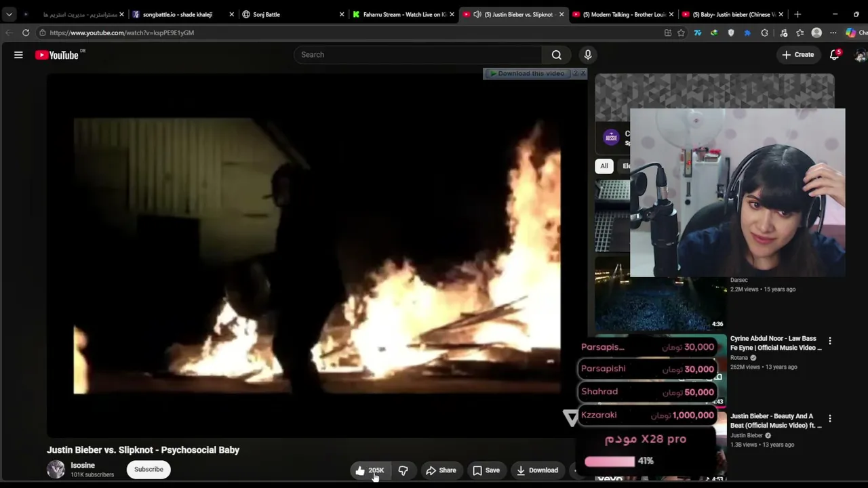Download the video from the action bar
Viewport: 868px width, 488px height.
pos(537,470)
